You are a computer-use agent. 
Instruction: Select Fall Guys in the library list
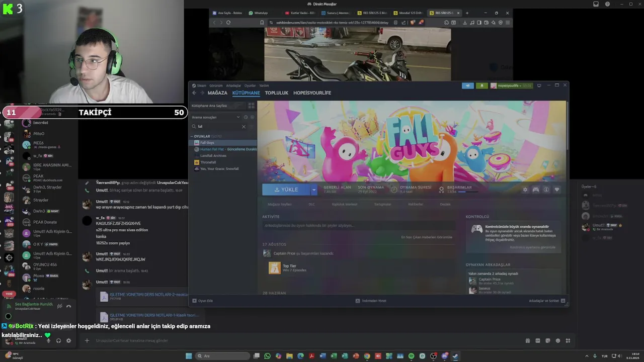click(224, 143)
